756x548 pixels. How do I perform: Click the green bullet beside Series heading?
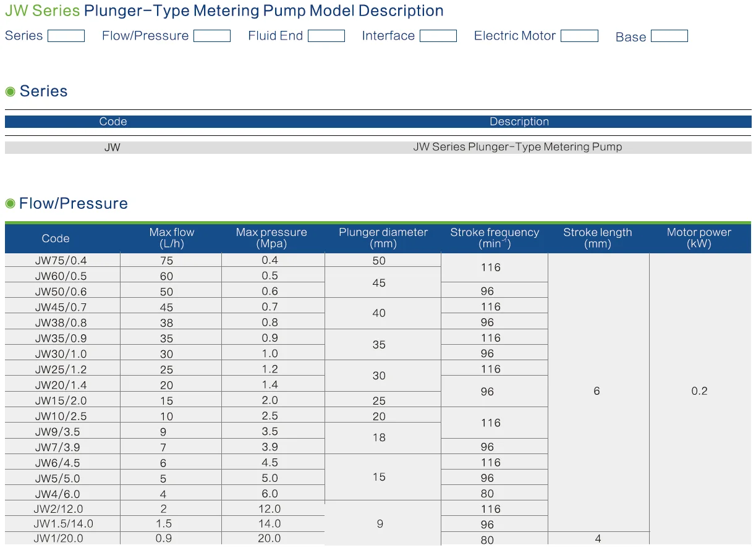point(10,91)
